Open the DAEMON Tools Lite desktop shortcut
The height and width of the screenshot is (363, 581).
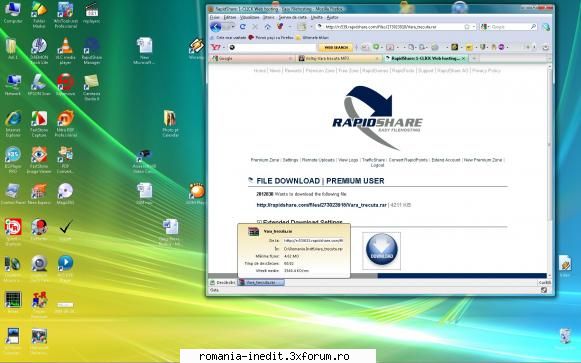[x=39, y=51]
